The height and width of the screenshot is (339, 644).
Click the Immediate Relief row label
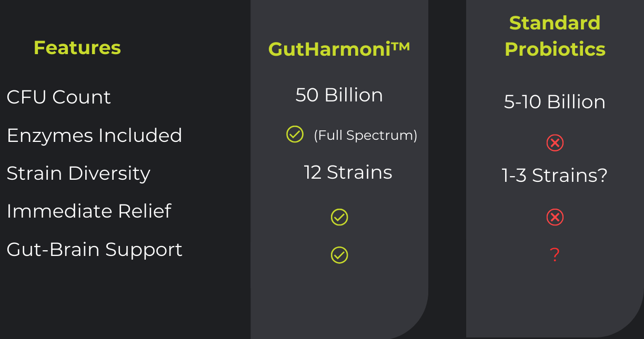[x=89, y=211]
